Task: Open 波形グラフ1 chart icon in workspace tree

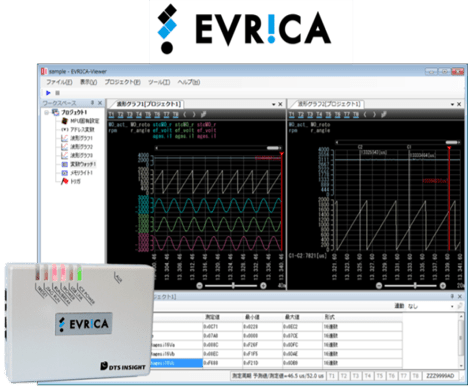Action: tap(65, 138)
